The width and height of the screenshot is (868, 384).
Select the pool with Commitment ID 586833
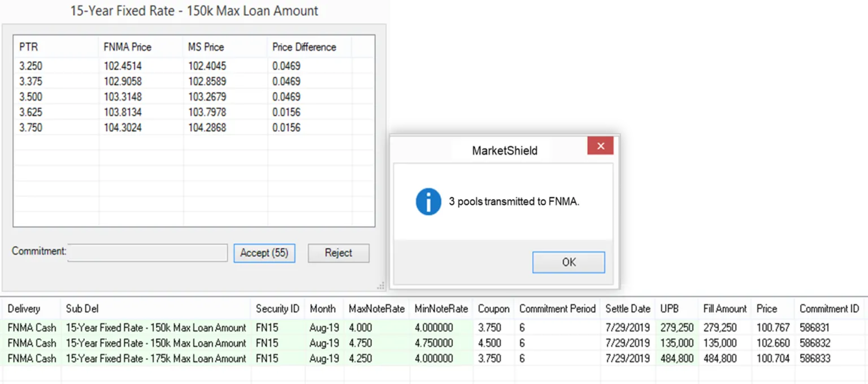tap(396, 358)
